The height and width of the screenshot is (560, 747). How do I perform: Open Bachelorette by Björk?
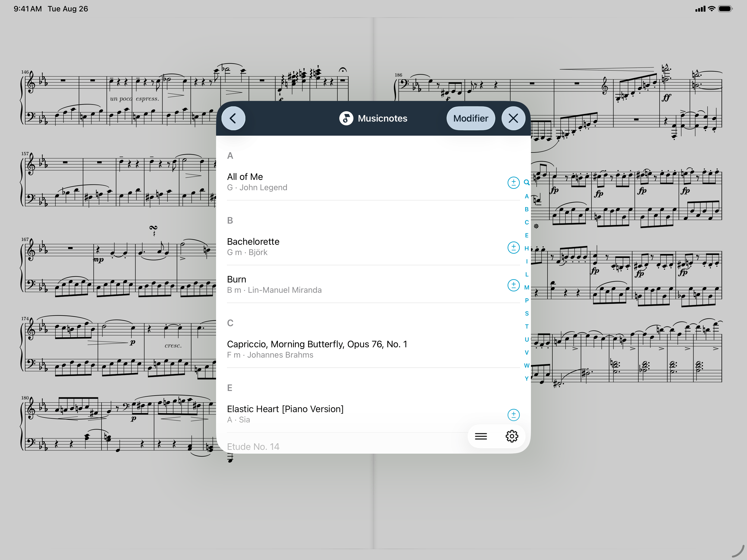pyautogui.click(x=253, y=246)
